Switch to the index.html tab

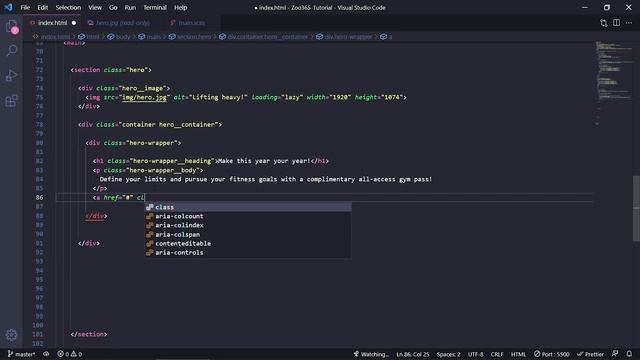[x=52, y=23]
